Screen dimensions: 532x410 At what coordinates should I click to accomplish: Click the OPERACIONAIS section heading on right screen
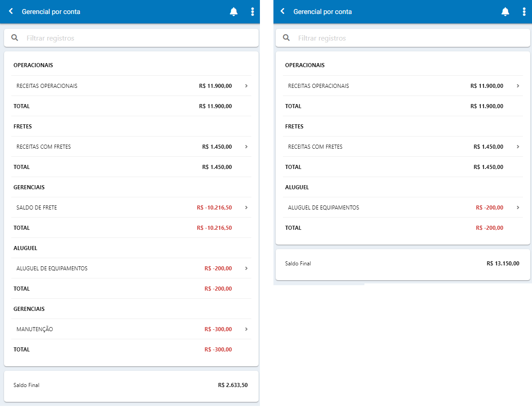click(305, 65)
